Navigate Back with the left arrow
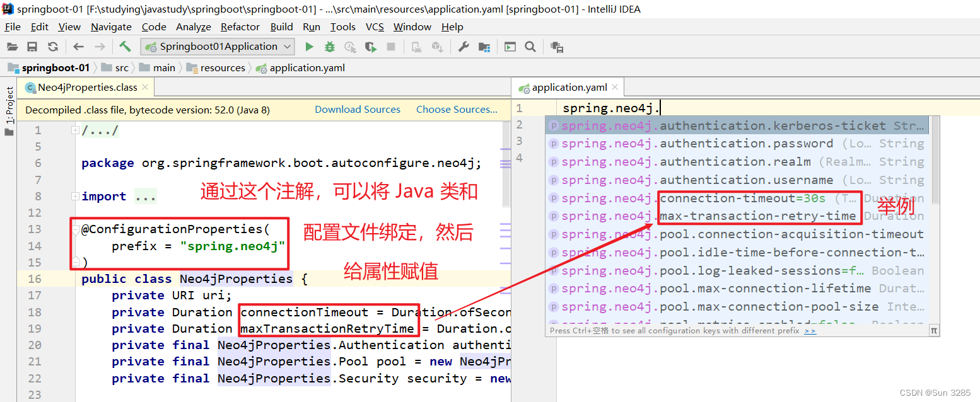 point(78,47)
